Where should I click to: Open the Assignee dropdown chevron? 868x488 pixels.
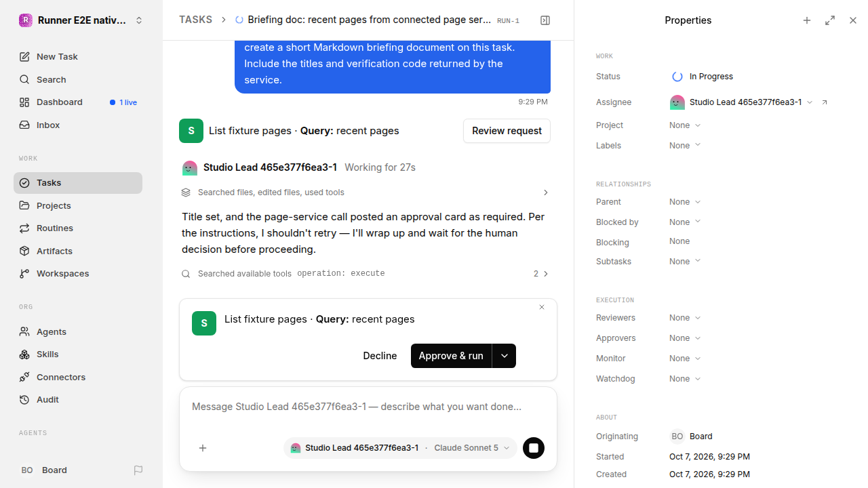click(810, 102)
